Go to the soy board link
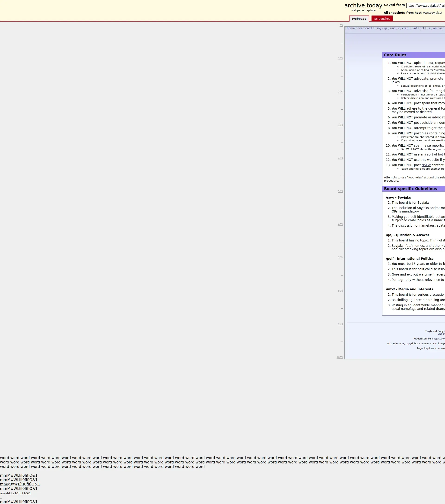 [x=379, y=28]
